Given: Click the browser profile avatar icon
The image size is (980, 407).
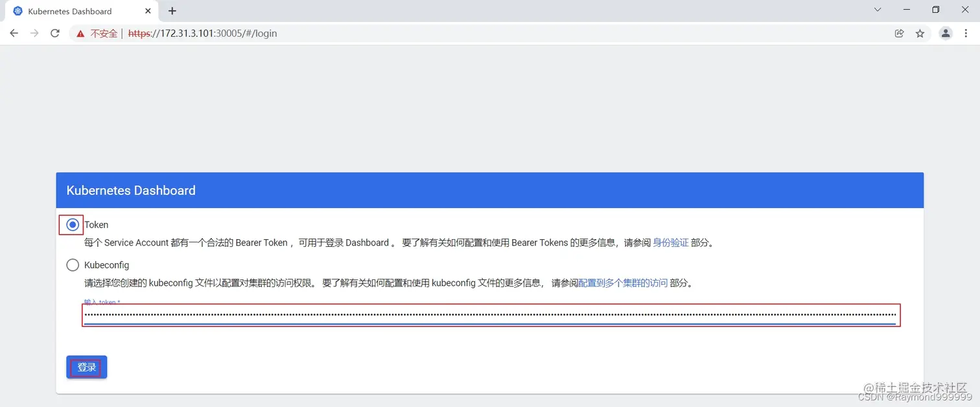Looking at the screenshot, I should [x=945, y=33].
